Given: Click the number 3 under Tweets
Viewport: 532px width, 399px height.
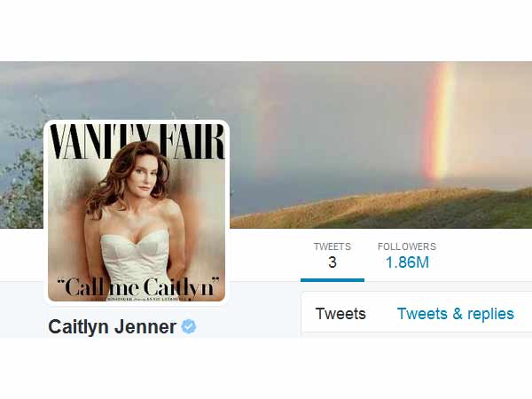Looking at the screenshot, I should pyautogui.click(x=332, y=262).
